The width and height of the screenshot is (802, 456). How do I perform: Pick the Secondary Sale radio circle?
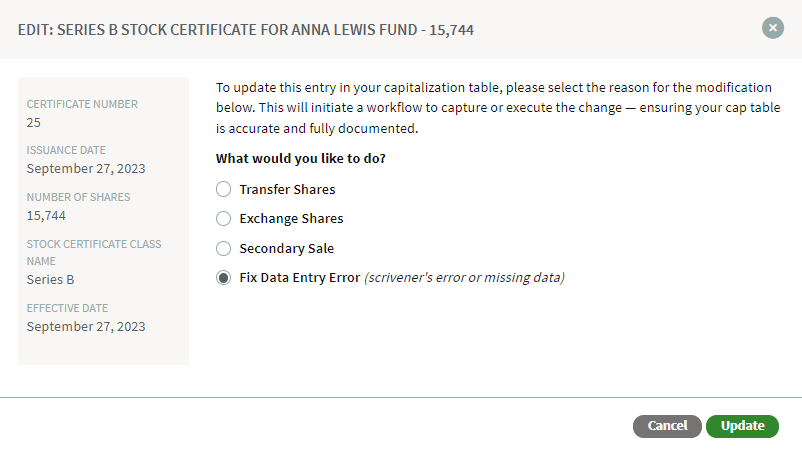(224, 248)
